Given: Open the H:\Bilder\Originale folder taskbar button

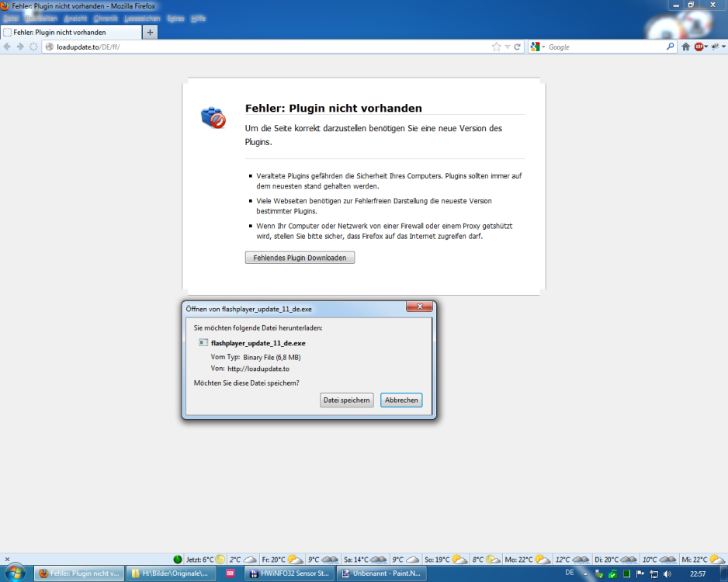Looking at the screenshot, I should 171,573.
